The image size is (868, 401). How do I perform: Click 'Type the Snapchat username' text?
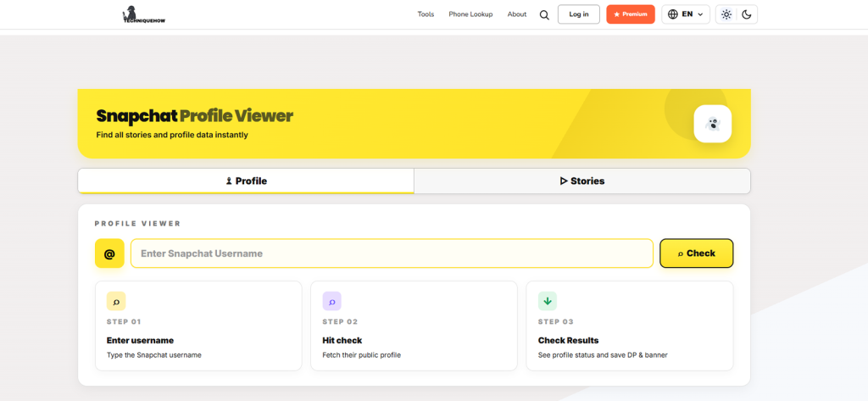point(154,355)
